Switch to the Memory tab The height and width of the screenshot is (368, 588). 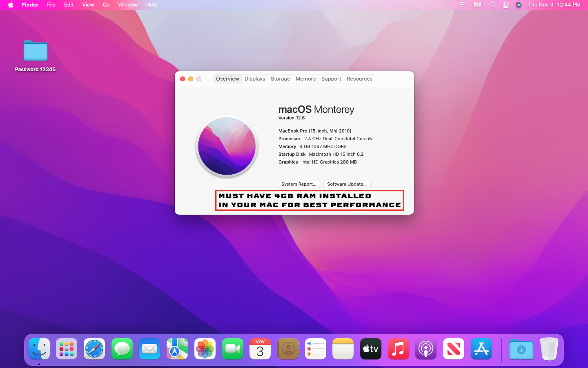point(305,79)
